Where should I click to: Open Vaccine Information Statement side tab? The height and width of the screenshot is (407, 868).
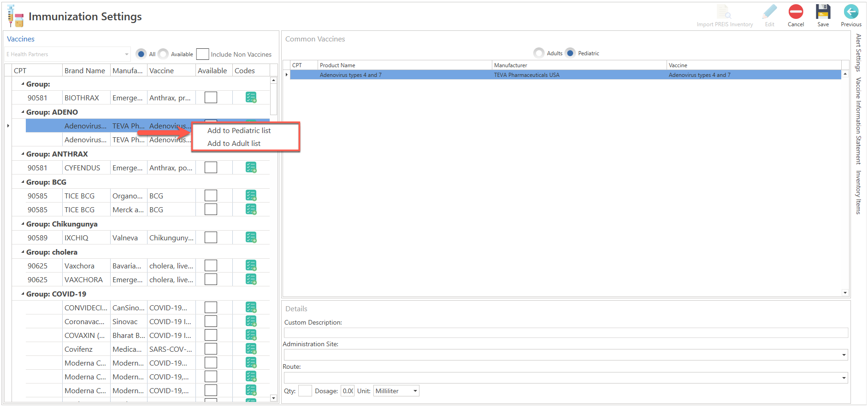[x=858, y=121]
